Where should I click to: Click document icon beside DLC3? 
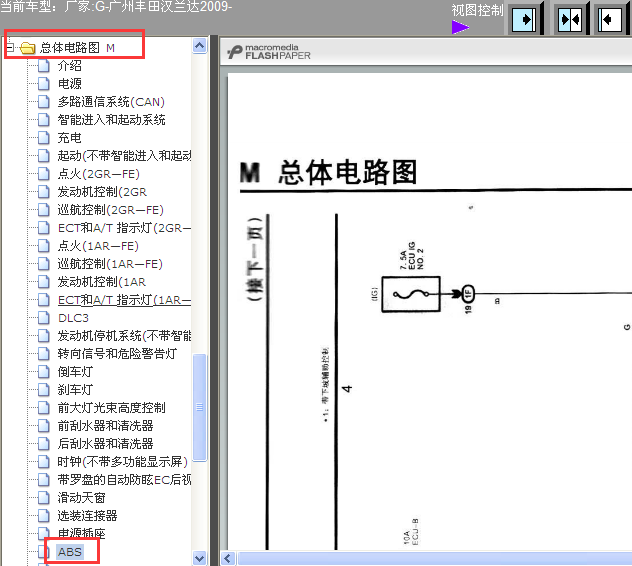(44, 318)
